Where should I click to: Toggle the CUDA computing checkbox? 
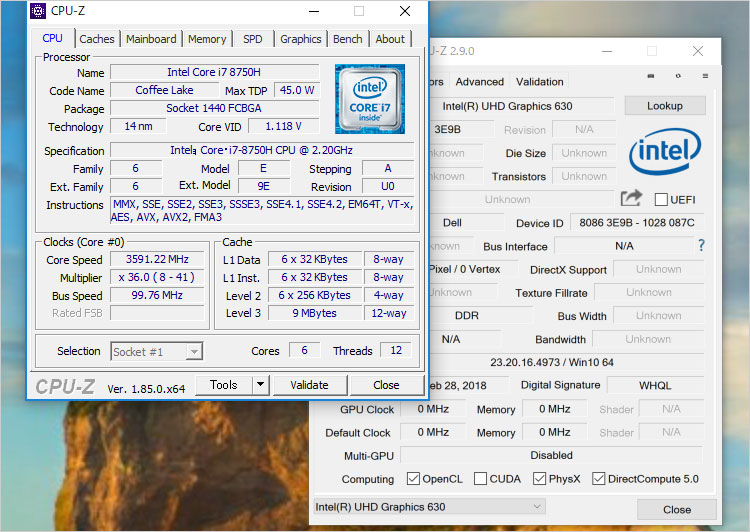click(480, 478)
